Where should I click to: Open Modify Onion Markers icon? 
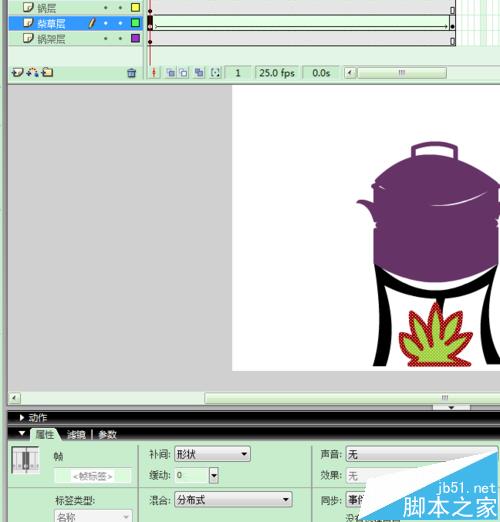(x=215, y=73)
